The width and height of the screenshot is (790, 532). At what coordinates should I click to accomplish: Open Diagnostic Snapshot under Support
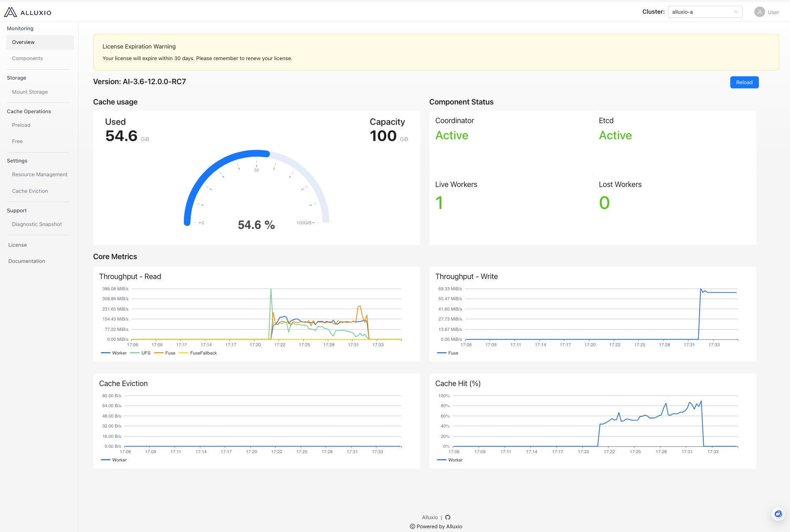pyautogui.click(x=37, y=224)
